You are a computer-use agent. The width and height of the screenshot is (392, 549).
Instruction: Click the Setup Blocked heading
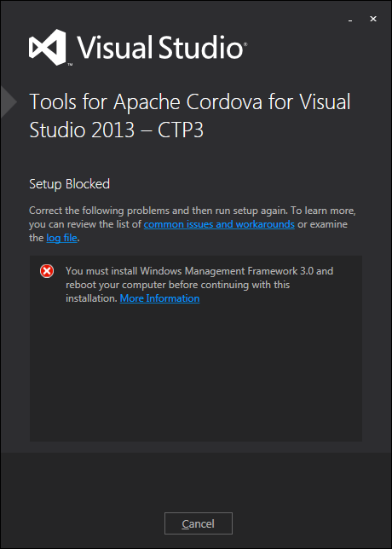(x=69, y=184)
